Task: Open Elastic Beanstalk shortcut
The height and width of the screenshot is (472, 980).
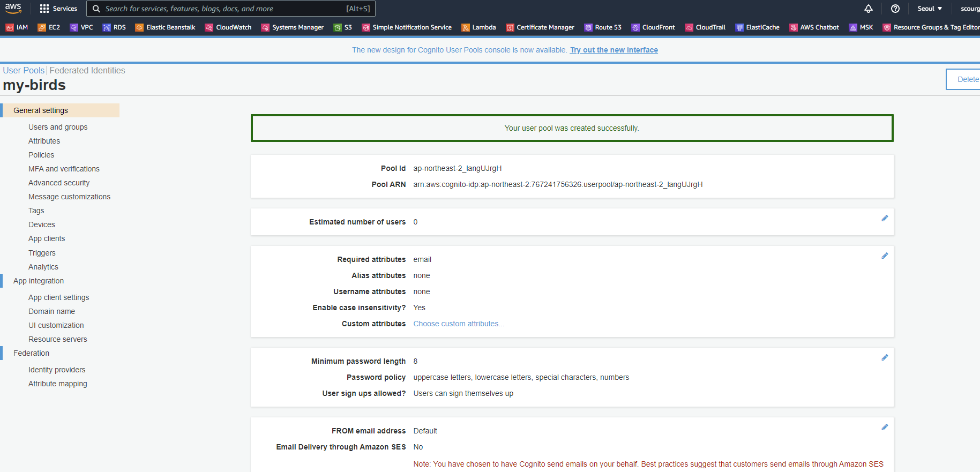Action: coord(165,27)
